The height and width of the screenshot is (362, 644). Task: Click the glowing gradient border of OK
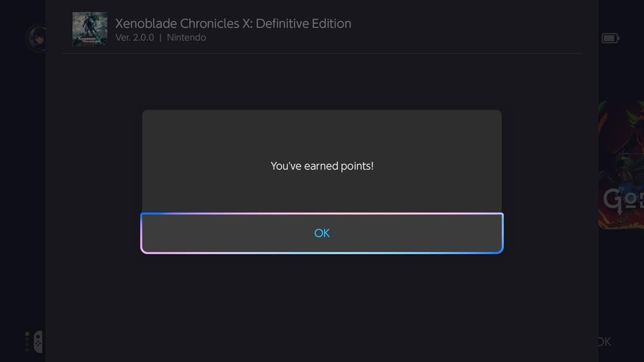(x=322, y=214)
